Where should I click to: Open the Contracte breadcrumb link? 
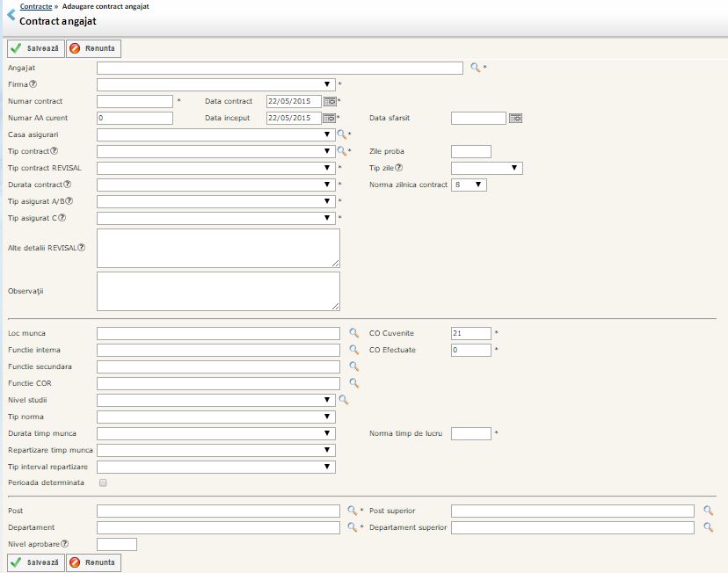coord(35,6)
